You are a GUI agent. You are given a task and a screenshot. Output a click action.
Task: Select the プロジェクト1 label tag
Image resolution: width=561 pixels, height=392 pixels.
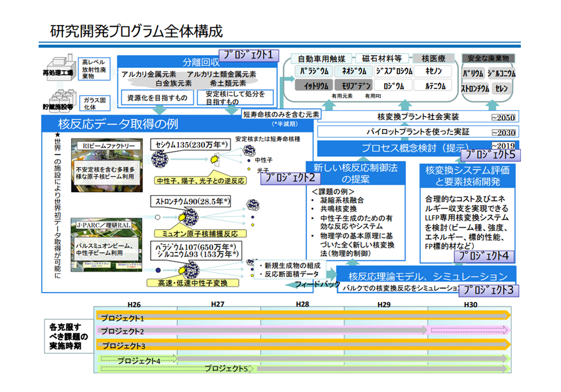248,55
